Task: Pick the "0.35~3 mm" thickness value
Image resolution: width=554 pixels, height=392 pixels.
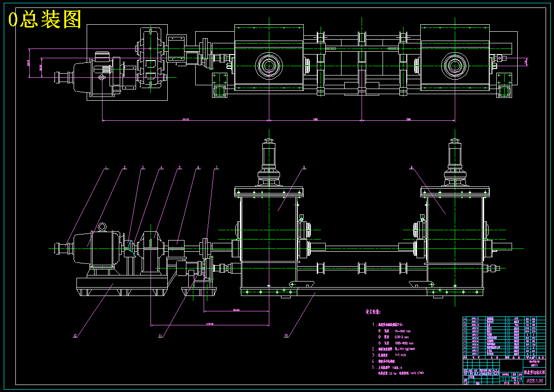Action: pyautogui.click(x=402, y=337)
